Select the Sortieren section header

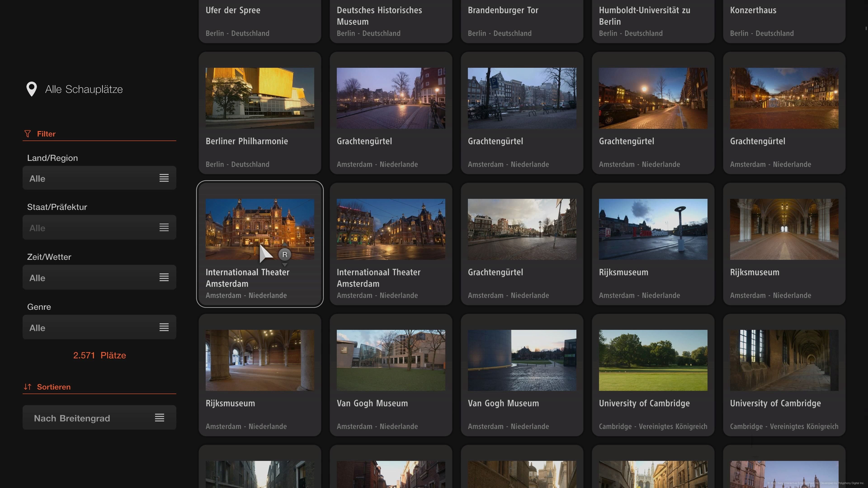(x=54, y=387)
